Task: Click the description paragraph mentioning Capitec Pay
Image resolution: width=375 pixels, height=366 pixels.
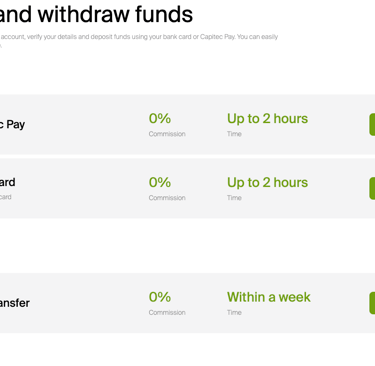Action: tap(139, 39)
